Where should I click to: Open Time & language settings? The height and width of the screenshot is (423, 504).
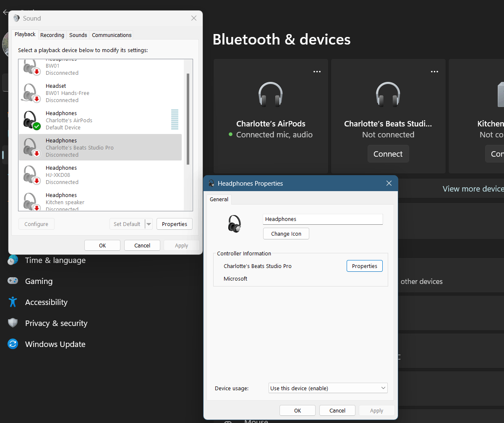(55, 260)
